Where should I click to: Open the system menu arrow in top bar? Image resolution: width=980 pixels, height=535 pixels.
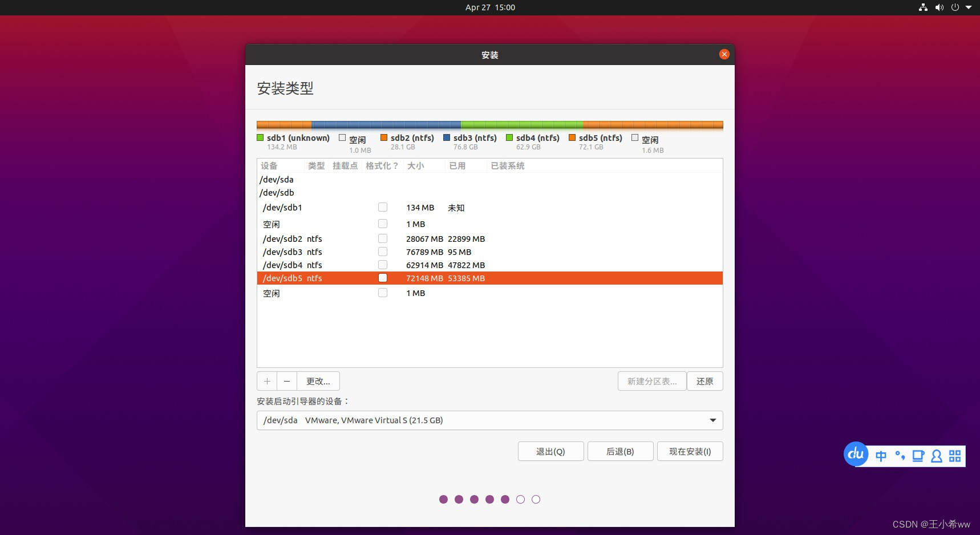coord(968,7)
